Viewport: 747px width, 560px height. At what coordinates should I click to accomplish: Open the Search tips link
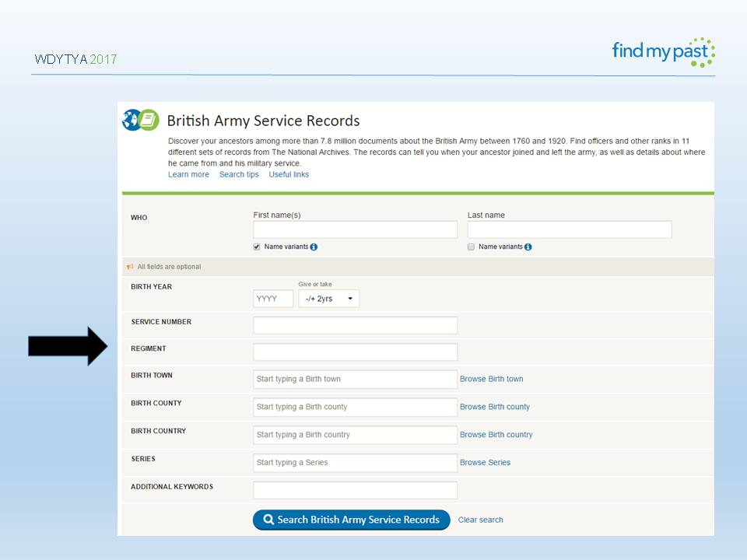pos(239,174)
